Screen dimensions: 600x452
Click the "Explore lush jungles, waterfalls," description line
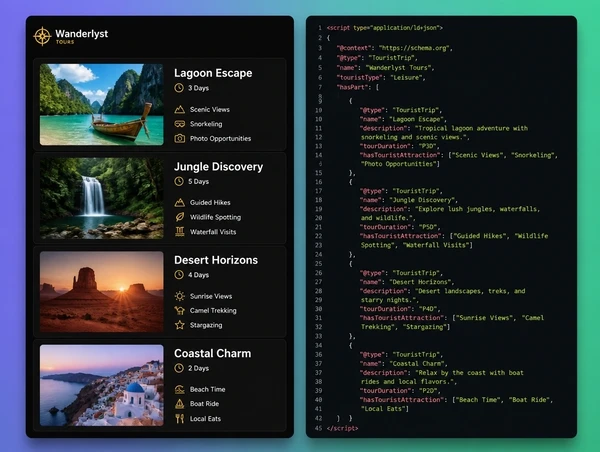coord(450,209)
